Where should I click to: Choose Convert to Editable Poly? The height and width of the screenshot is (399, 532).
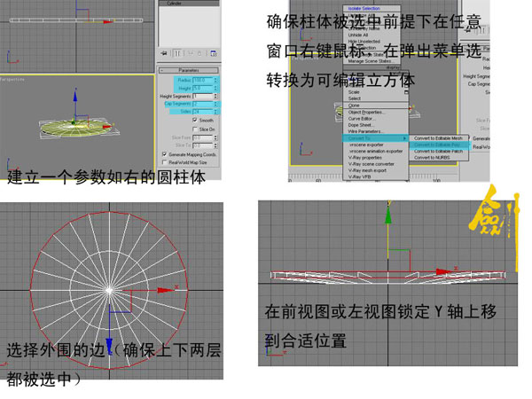click(437, 145)
